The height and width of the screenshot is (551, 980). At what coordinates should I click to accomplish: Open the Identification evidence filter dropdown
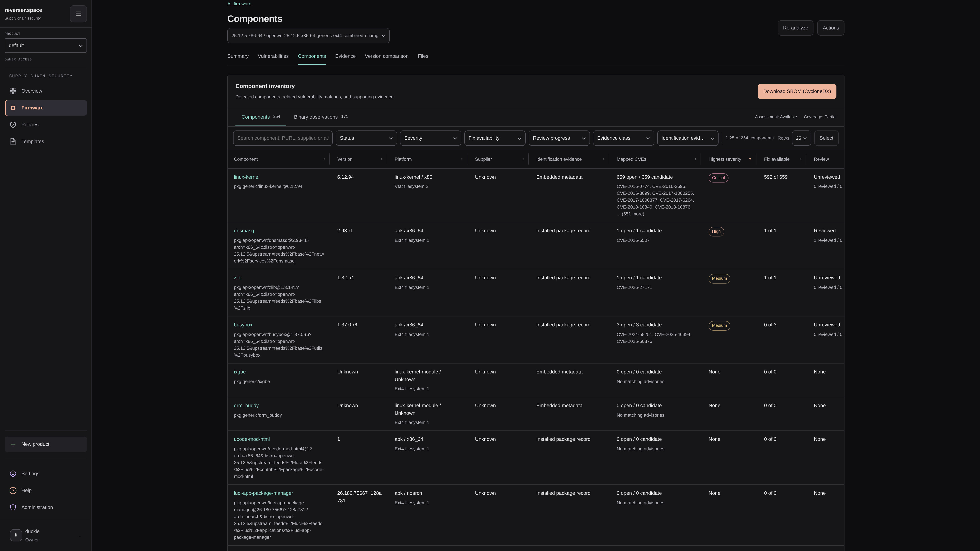coord(688,138)
